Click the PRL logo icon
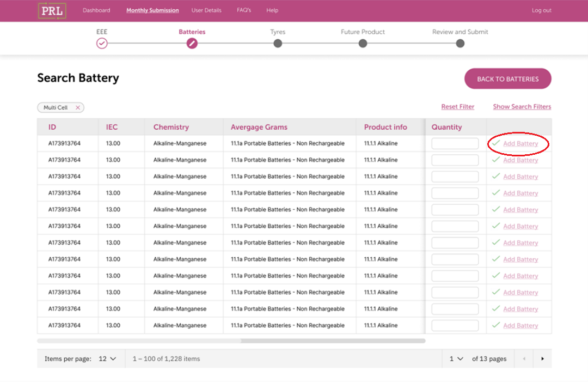This screenshot has width=588, height=382. tap(52, 10)
